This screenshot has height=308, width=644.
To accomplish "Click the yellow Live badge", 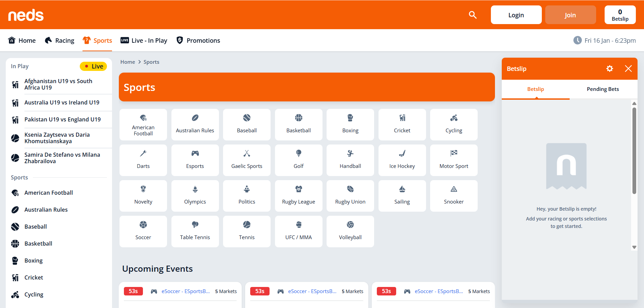I will tap(93, 66).
